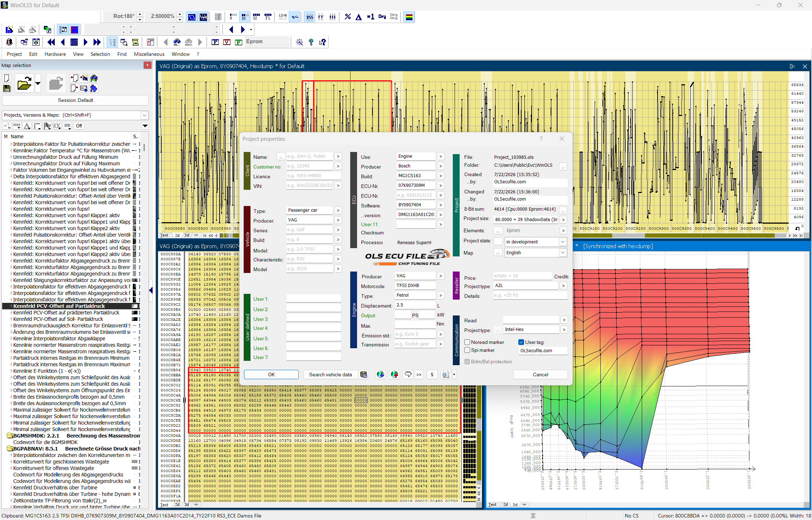Click the delta triangle difference icon
This screenshot has height=520, width=812.
tap(359, 17)
